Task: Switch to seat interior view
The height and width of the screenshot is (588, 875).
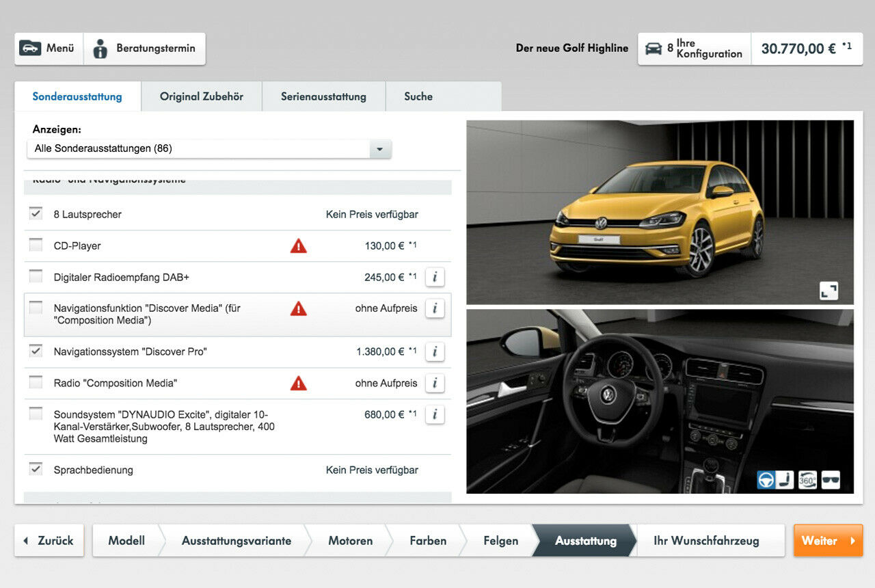Action: tap(785, 480)
